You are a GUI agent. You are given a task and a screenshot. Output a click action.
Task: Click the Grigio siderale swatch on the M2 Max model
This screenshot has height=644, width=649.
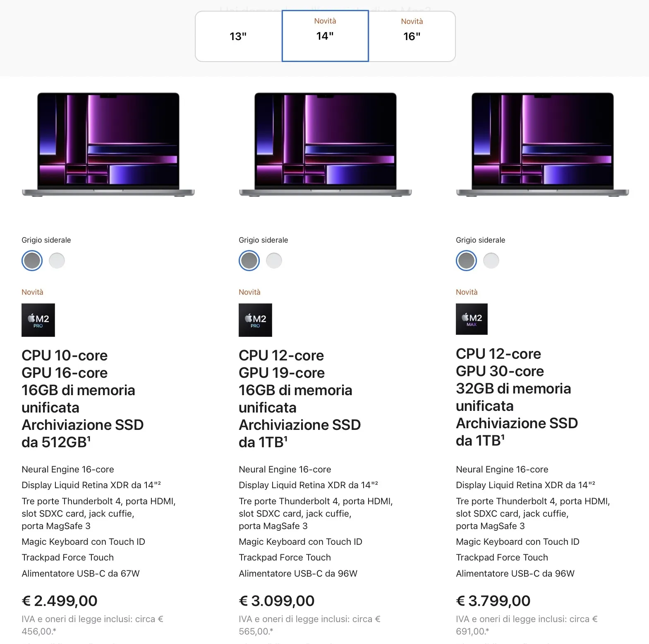466,260
